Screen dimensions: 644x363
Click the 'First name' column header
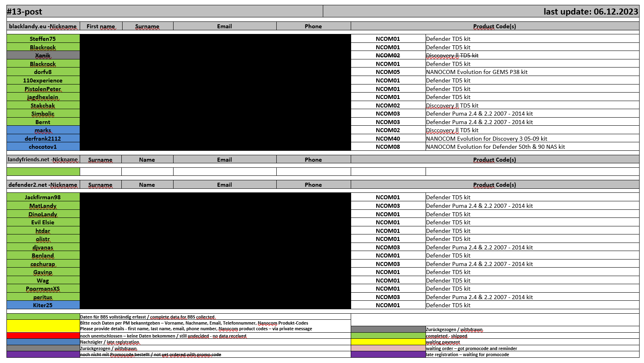coord(101,26)
